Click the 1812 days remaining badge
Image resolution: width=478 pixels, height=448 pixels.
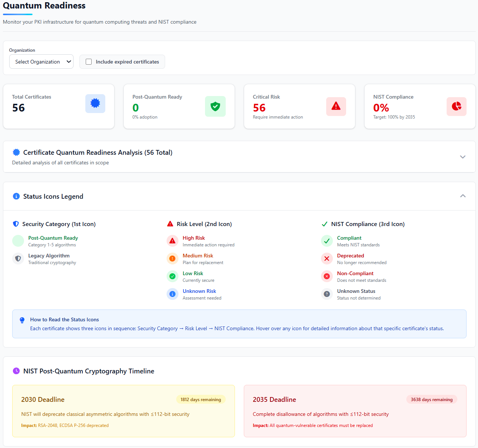click(x=201, y=400)
